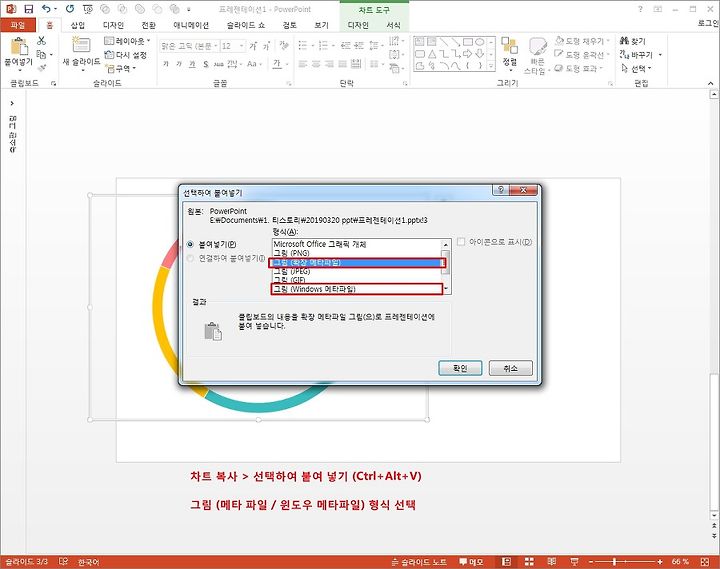
Task: Toggle 메모 comments pane in status bar
Action: 471,562
